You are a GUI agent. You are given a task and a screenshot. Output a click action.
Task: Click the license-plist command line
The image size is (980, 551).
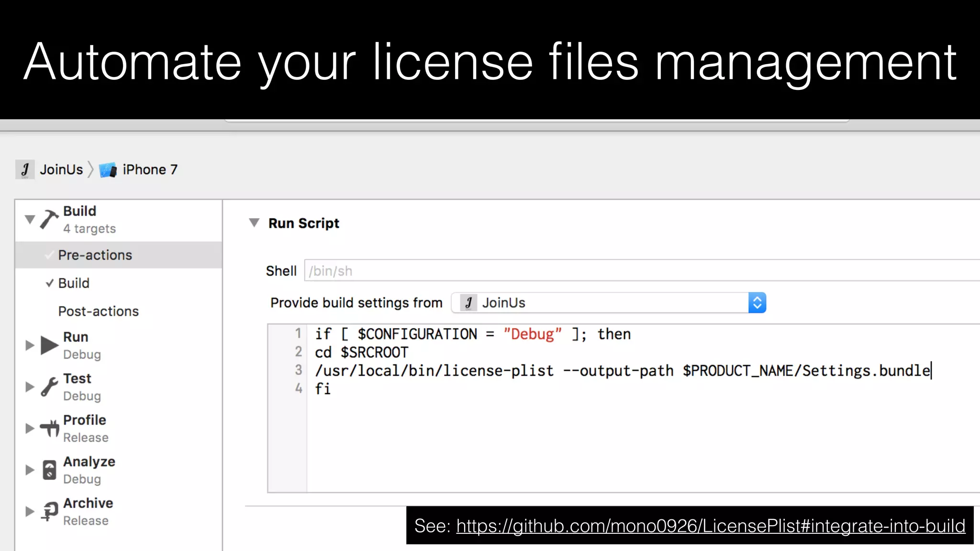click(x=623, y=371)
